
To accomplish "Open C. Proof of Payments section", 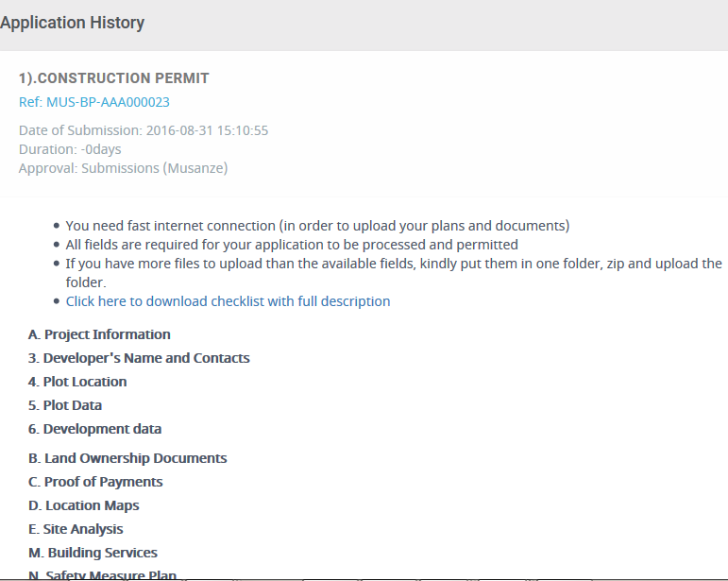I will pyautogui.click(x=95, y=482).
